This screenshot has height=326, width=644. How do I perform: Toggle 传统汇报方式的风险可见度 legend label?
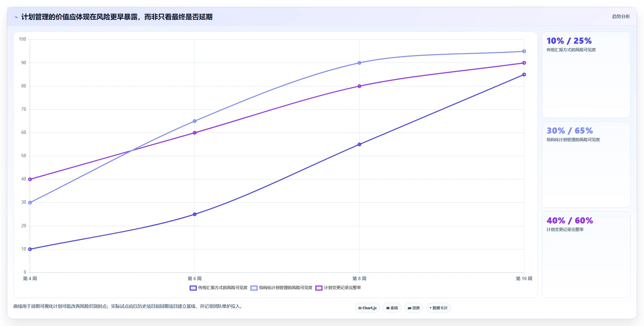223,288
